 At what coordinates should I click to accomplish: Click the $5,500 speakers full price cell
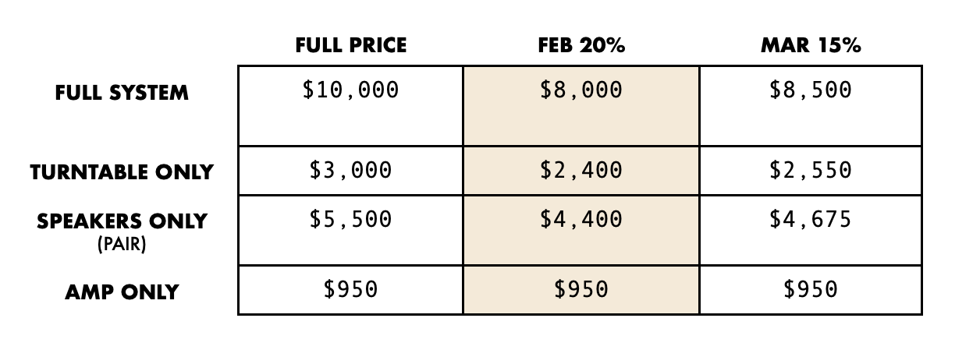[x=350, y=220]
